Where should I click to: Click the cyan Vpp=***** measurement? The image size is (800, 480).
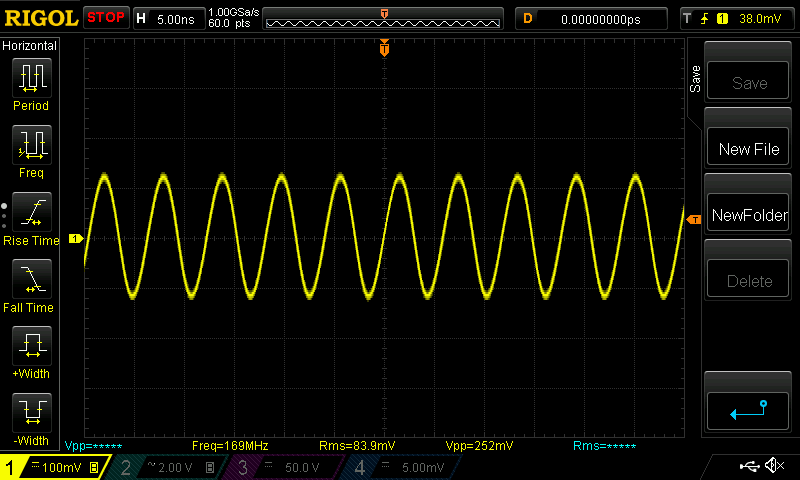93,446
